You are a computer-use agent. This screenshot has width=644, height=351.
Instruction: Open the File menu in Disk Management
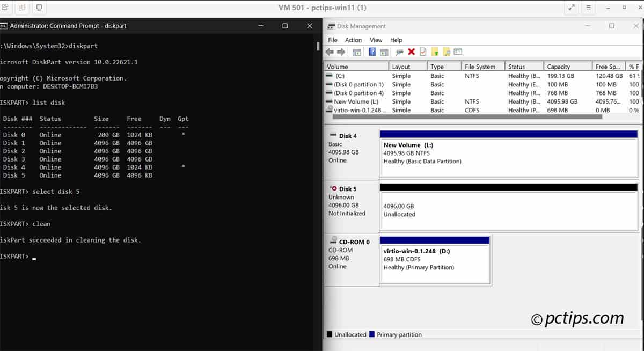pos(332,40)
